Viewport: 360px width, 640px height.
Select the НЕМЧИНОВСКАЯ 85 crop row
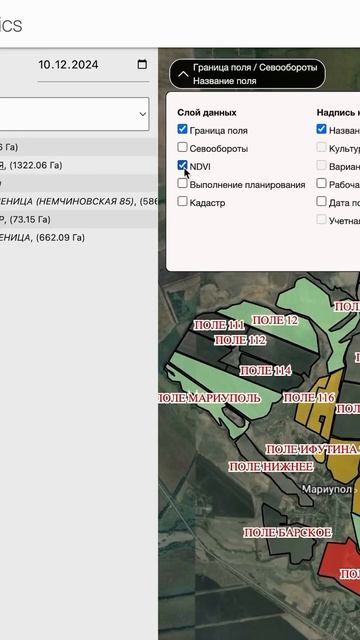(x=78, y=201)
